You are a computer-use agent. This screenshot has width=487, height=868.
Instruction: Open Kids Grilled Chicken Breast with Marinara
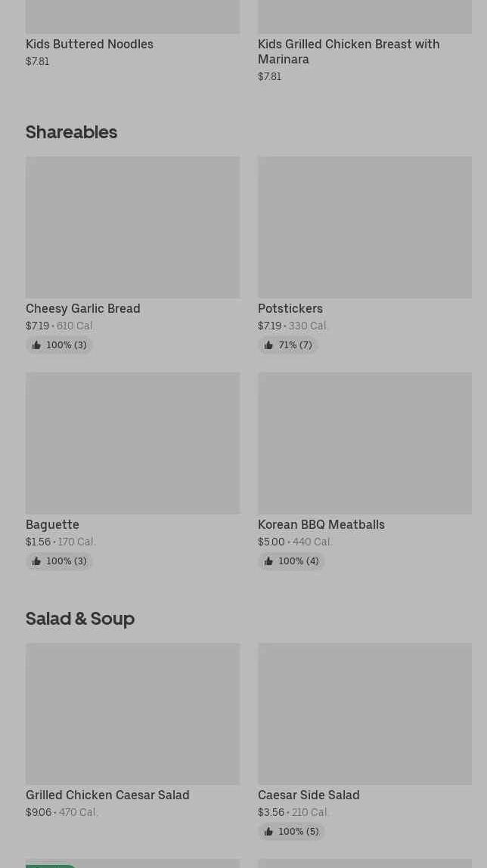349,51
